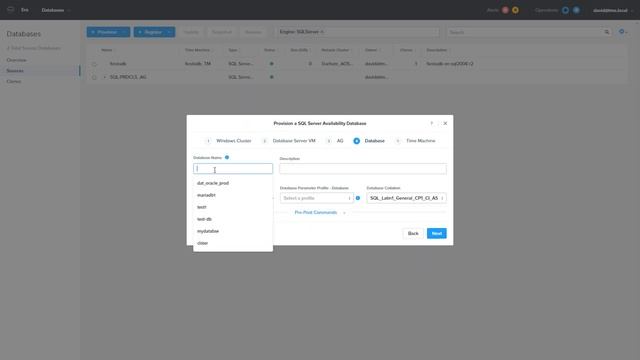
Task: Select the radio button of the first database row
Action: (x=94, y=64)
